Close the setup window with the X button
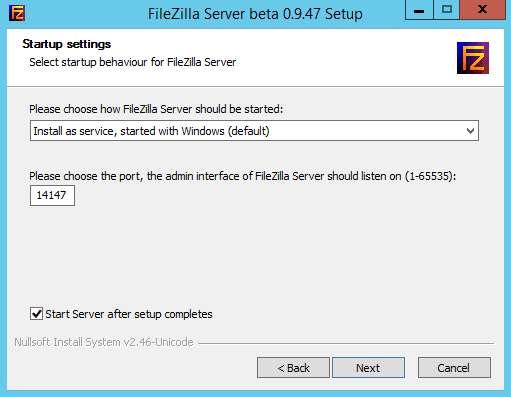The width and height of the screenshot is (511, 397). 483,10
